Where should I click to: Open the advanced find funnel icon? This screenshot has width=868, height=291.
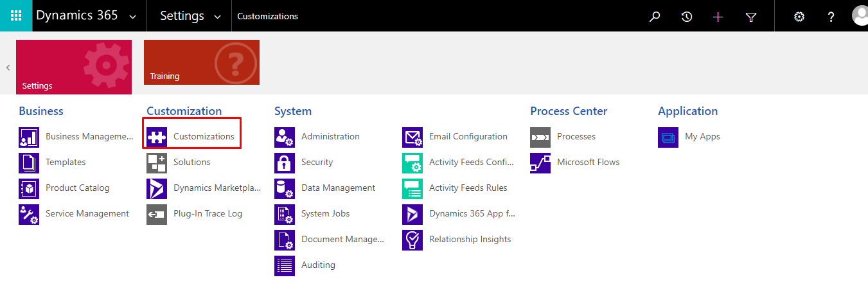click(750, 17)
